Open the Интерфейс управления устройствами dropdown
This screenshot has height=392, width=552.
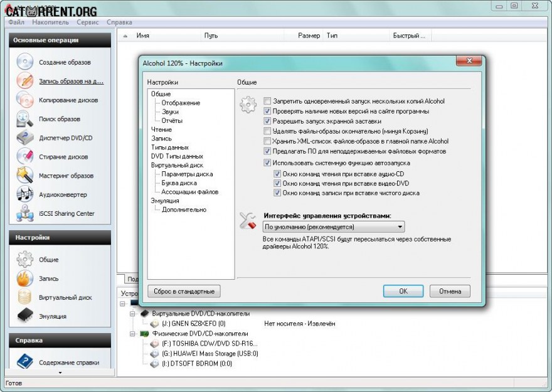click(x=333, y=227)
